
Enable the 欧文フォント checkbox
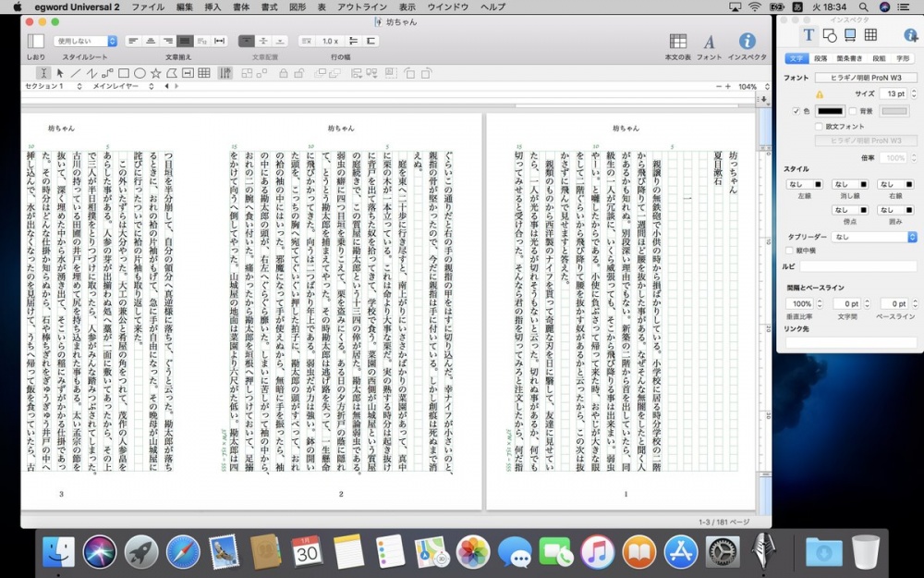(819, 126)
